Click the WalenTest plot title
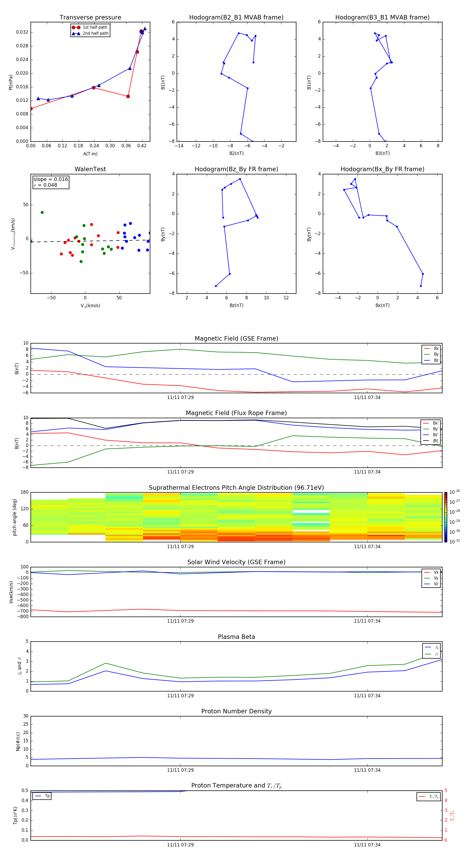473x868 pixels. coord(90,169)
